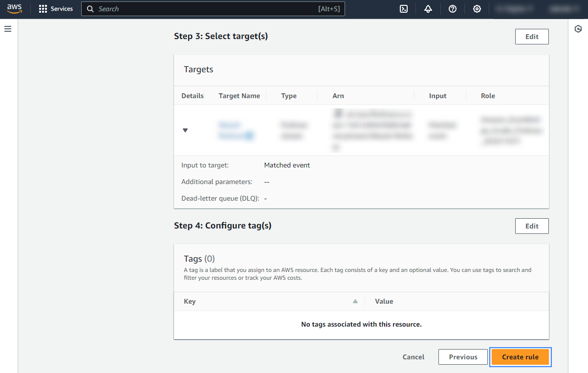The image size is (588, 373).
Task: Cancel the rule creation
Action: [x=414, y=357]
